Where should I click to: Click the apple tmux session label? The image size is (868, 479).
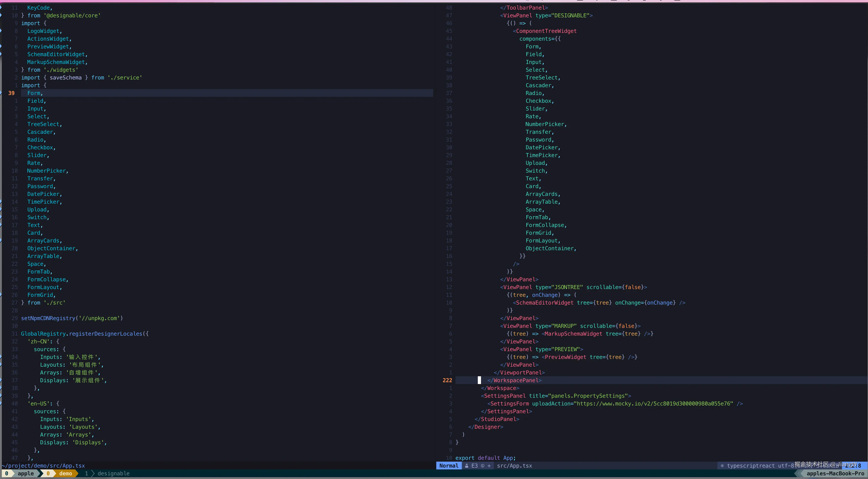26,473
